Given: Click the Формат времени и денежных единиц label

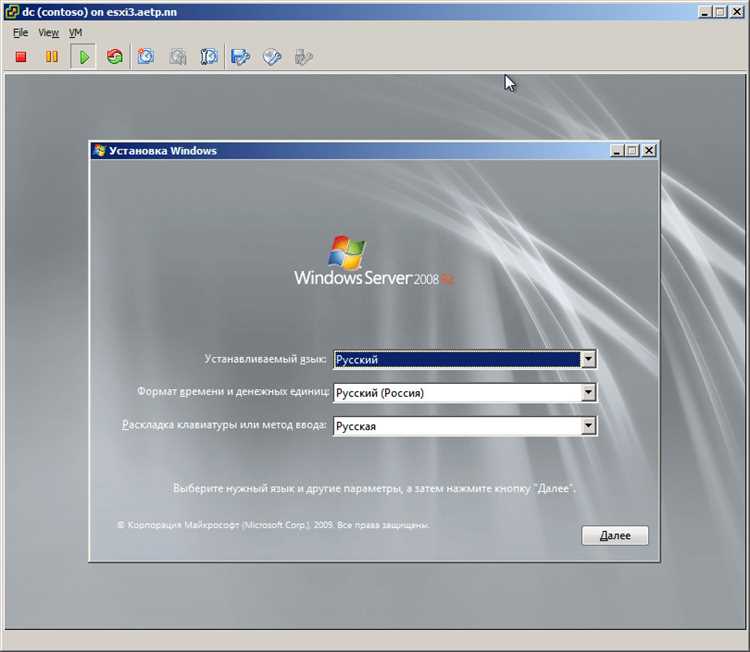Looking at the screenshot, I should click(233, 391).
